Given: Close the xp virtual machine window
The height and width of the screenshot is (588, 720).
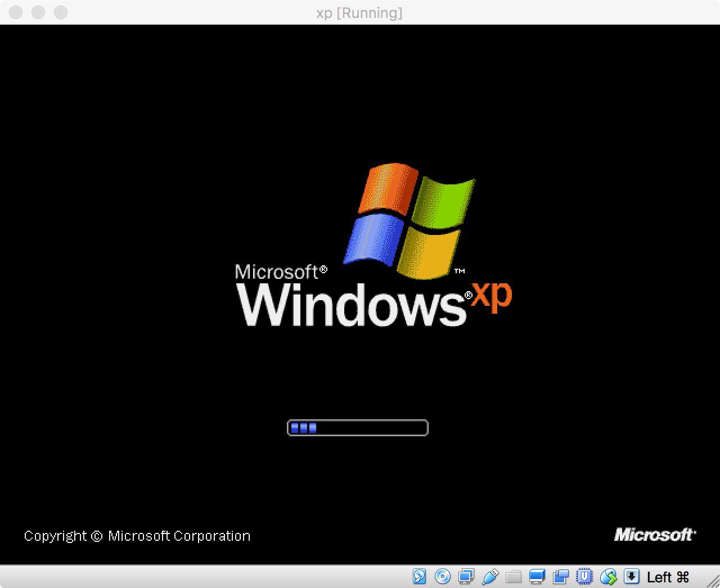Looking at the screenshot, I should tap(16, 12).
